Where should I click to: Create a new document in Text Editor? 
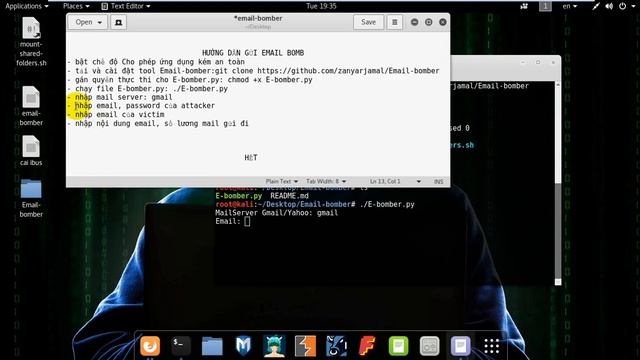point(118,22)
